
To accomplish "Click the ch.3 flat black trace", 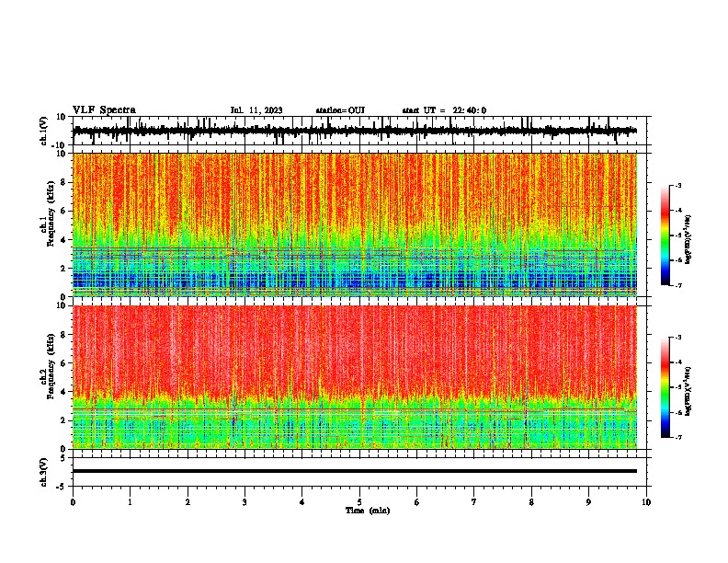I will [355, 471].
